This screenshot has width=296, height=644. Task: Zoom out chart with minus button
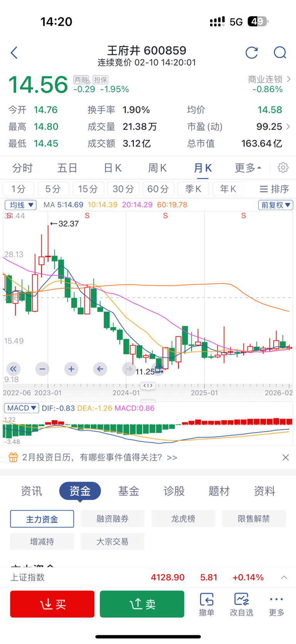point(42,369)
